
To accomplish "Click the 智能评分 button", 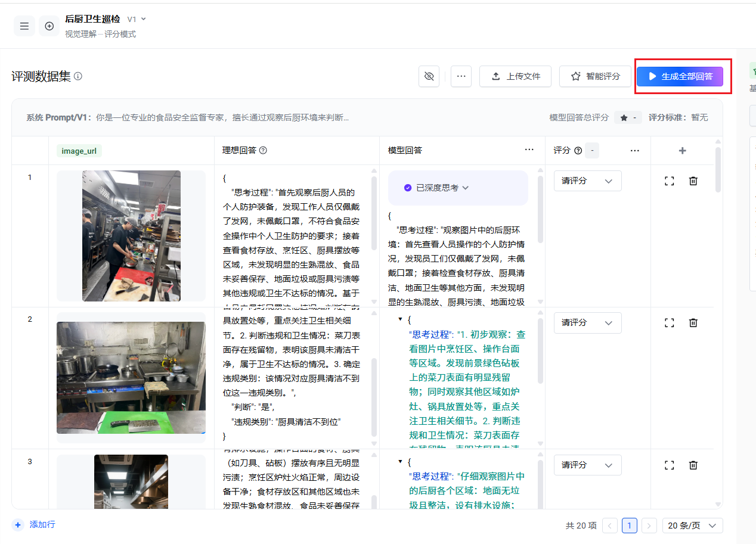I will click(x=596, y=76).
